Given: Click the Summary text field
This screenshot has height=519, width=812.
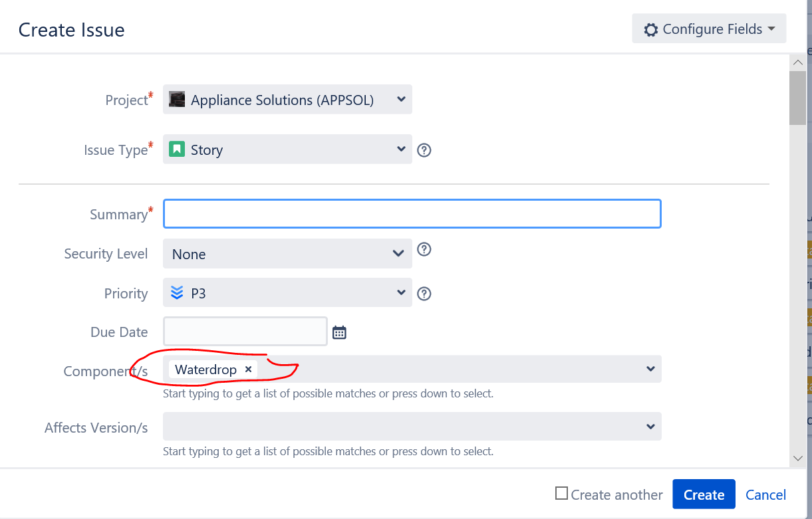Looking at the screenshot, I should pyautogui.click(x=412, y=214).
